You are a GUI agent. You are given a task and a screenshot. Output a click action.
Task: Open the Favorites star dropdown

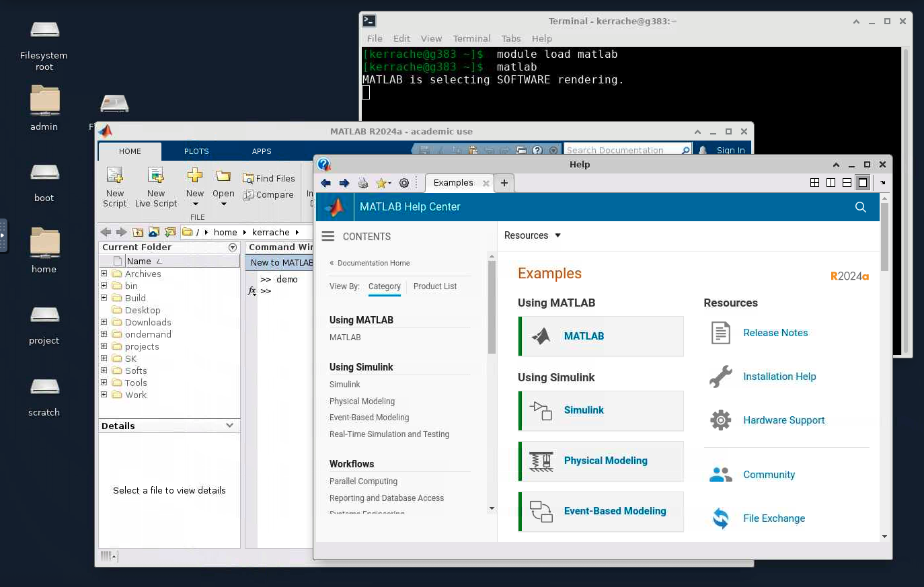(384, 183)
